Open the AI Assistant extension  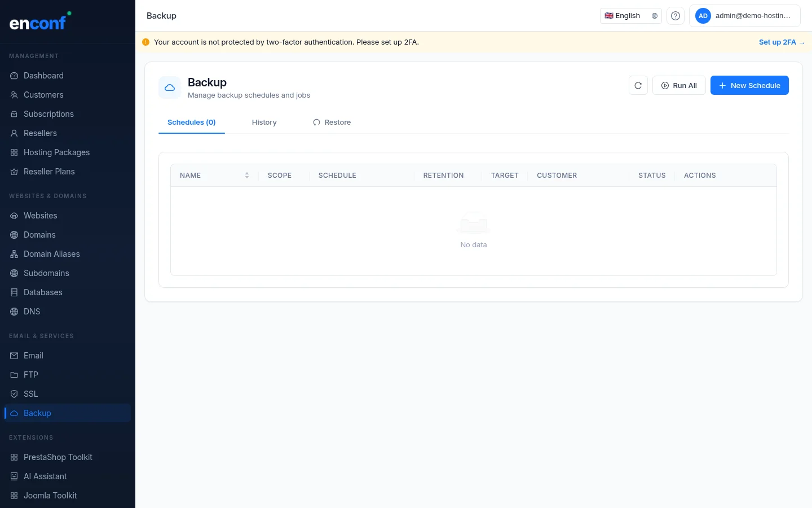[x=45, y=476]
